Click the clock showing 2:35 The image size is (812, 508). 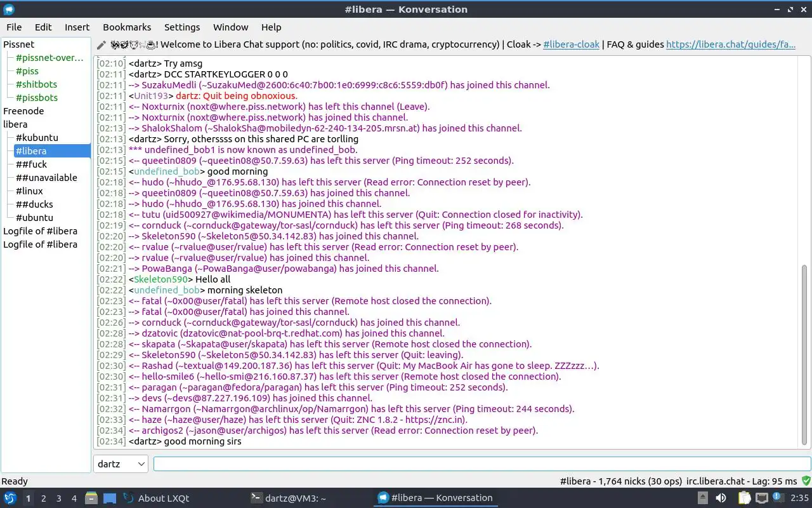pyautogui.click(x=800, y=498)
